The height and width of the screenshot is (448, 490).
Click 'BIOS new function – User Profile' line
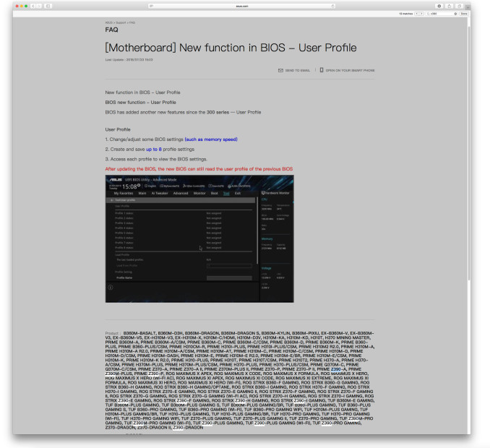[x=141, y=103]
